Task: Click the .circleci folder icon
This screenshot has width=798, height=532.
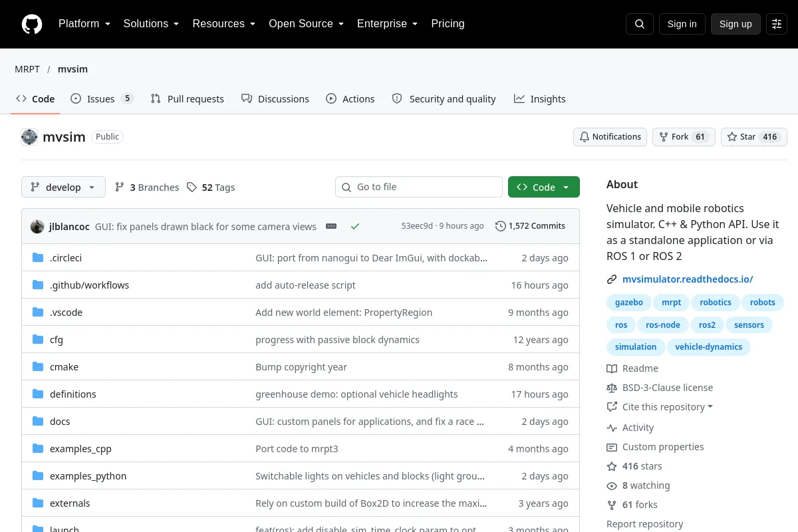Action: point(38,258)
